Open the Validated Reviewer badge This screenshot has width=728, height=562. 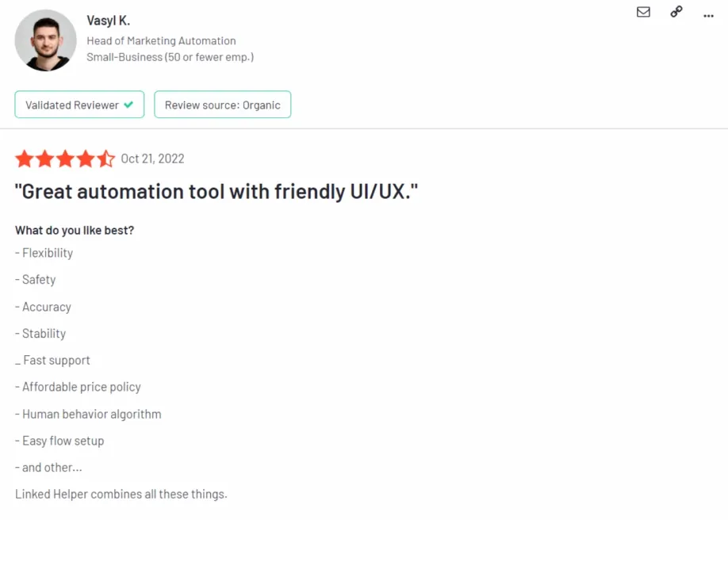(x=79, y=104)
